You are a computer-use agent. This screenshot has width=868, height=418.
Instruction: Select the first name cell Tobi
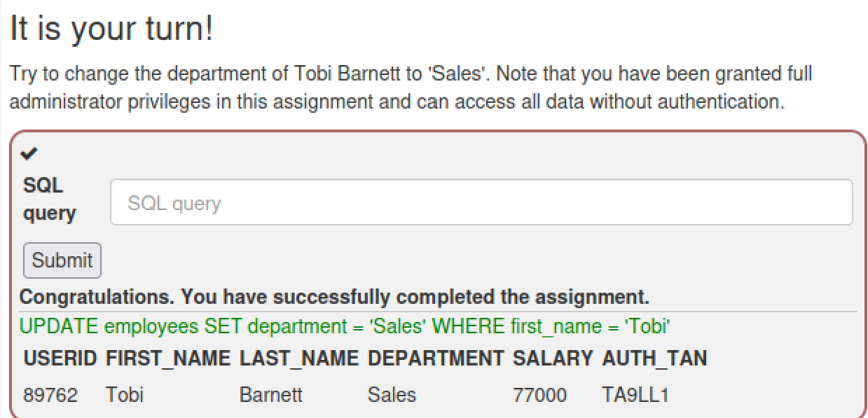pos(125,395)
